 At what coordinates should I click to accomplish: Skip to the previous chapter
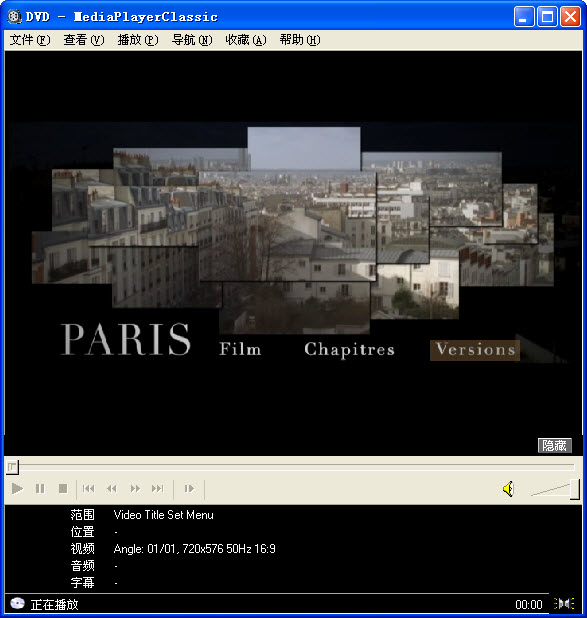[89, 489]
